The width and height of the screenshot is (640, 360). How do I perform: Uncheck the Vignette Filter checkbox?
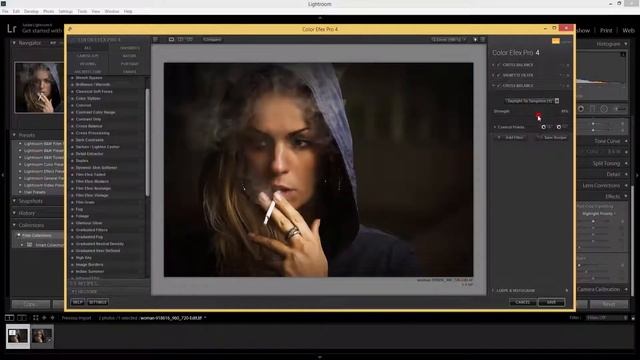(x=499, y=76)
